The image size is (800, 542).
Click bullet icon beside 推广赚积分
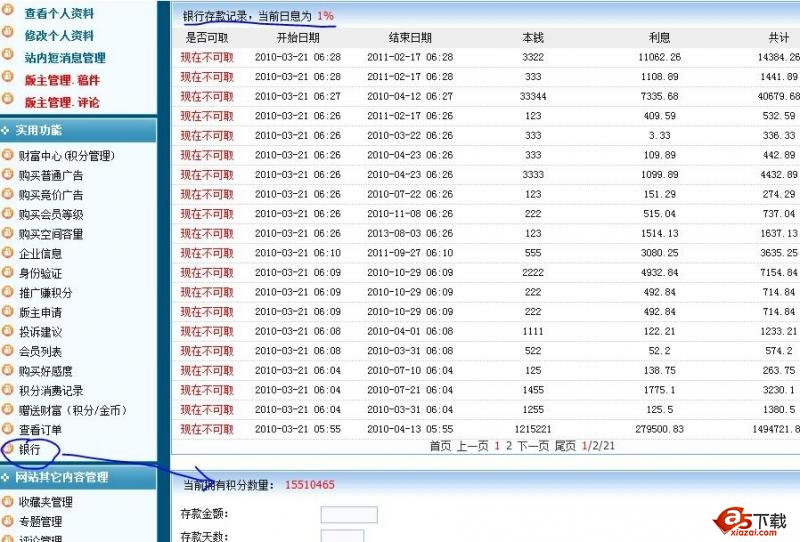tap(8, 291)
